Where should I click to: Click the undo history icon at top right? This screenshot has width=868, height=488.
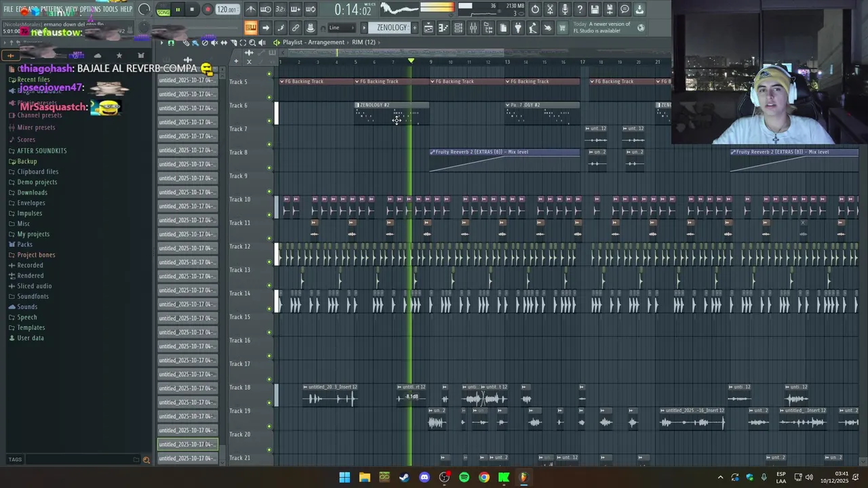click(x=535, y=9)
